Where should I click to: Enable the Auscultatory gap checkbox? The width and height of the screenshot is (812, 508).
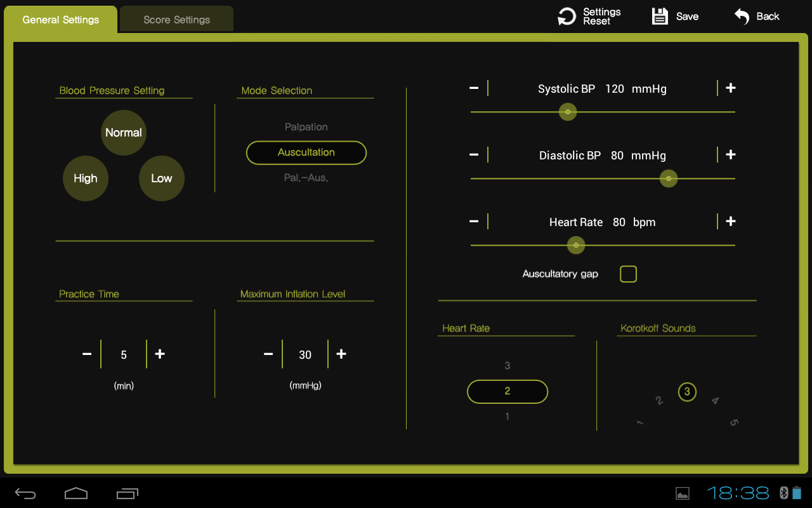pos(628,274)
